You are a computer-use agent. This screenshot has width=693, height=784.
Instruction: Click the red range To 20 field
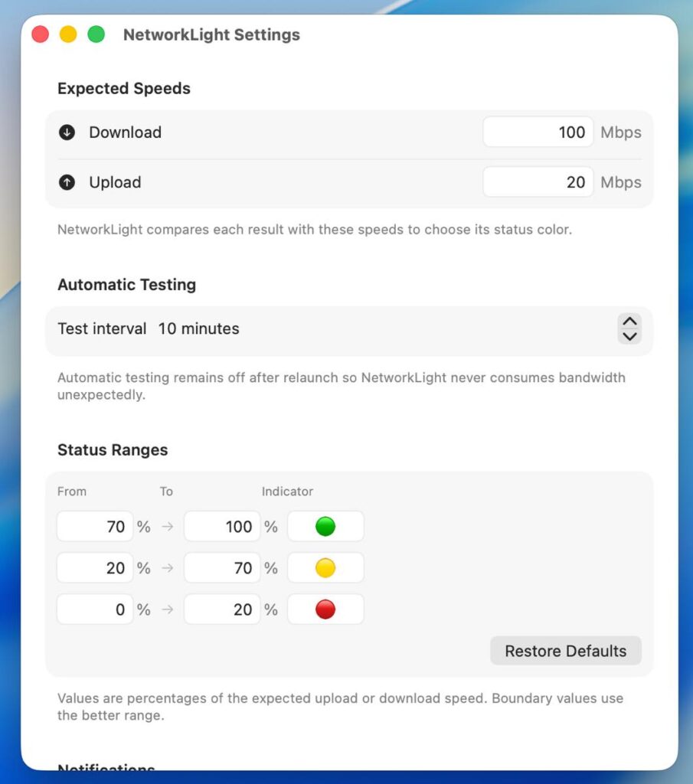pos(222,609)
